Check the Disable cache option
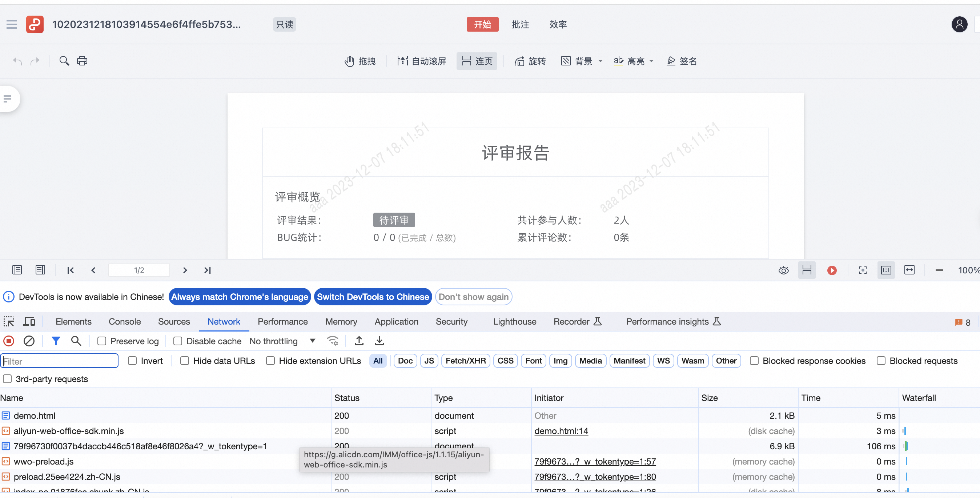This screenshot has width=980, height=498. click(x=178, y=341)
